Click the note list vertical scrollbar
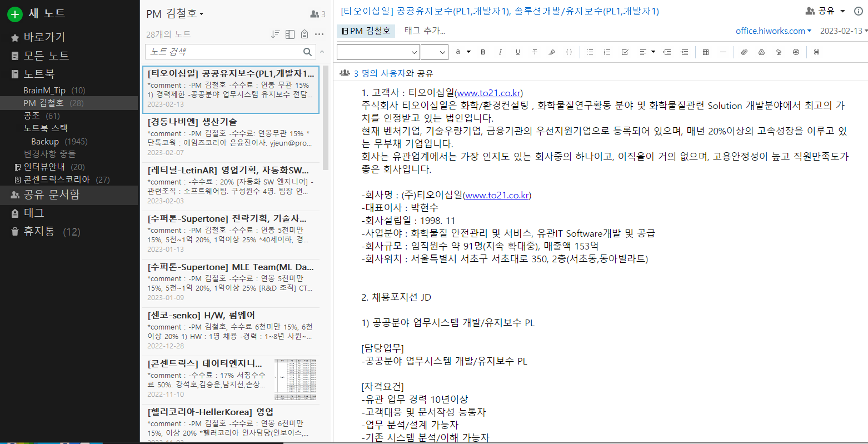 [326, 118]
